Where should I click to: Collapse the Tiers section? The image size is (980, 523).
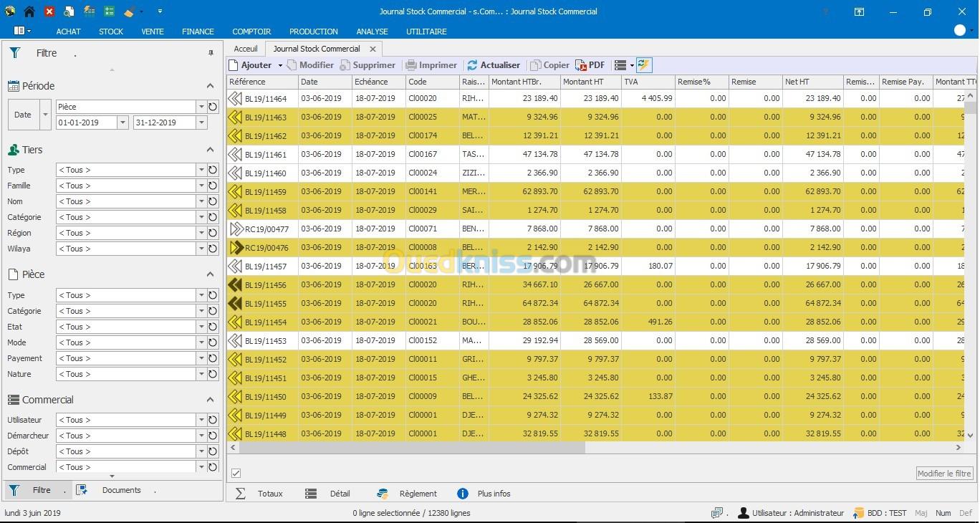[210, 150]
